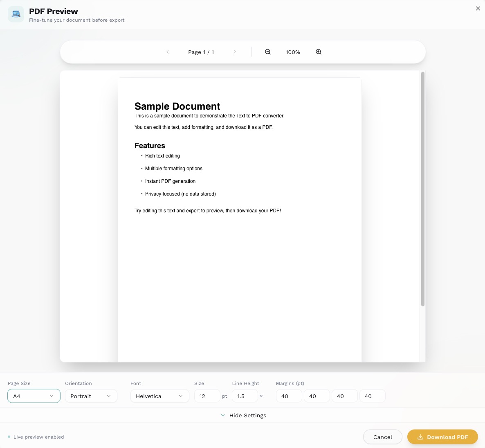Click the Cancel button

click(382, 437)
